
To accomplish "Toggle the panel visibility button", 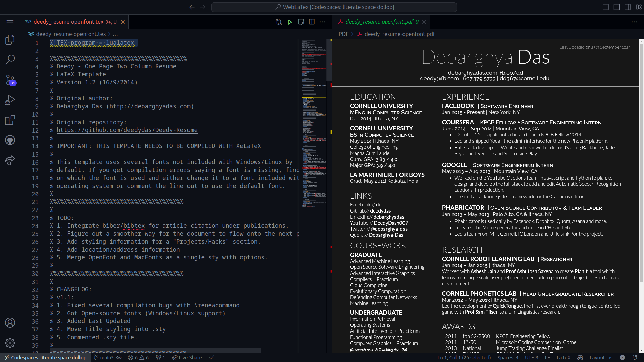I will pos(616,7).
